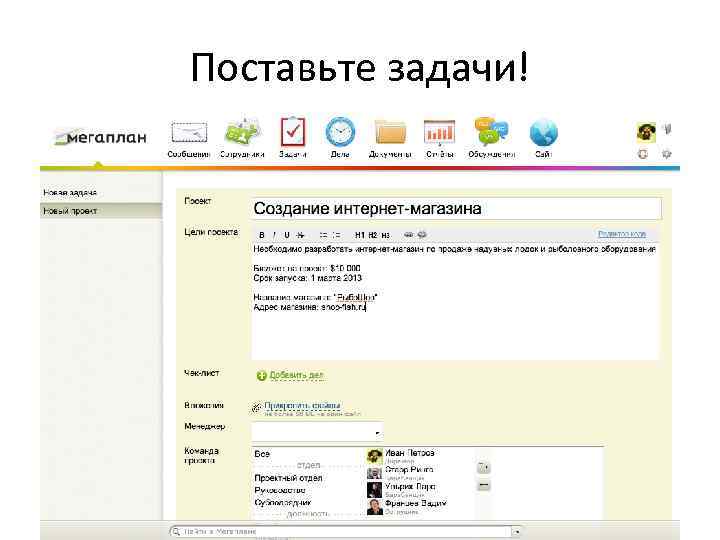Open the Задачи checkmark icon
The image size is (720, 540).
[x=292, y=132]
